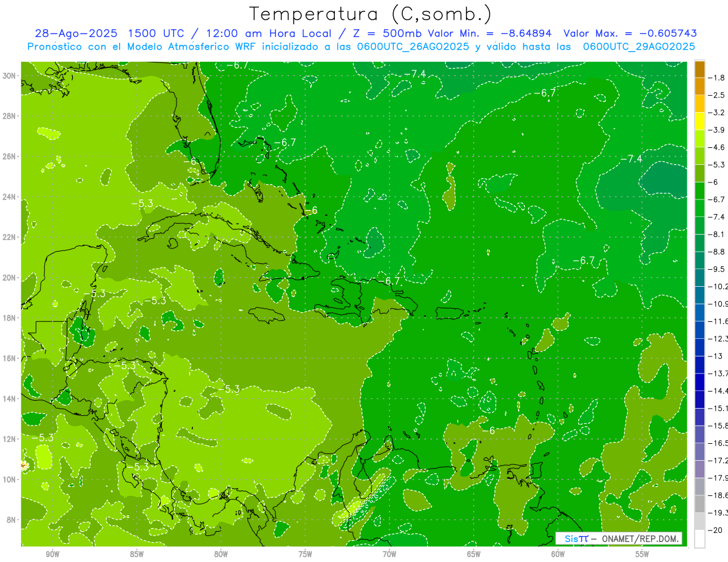Click the "10N" latitude axis label
Screen dimensions: 728x562
pyautogui.click(x=9, y=479)
